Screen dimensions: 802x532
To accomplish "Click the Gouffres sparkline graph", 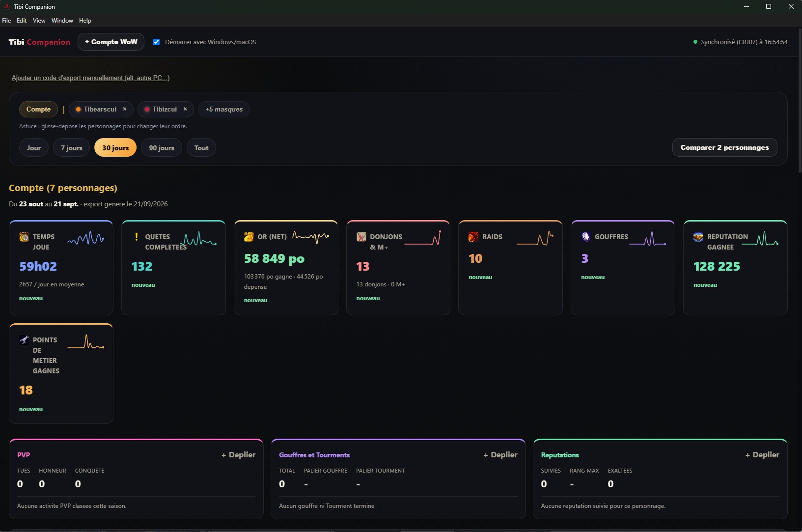I will point(648,238).
